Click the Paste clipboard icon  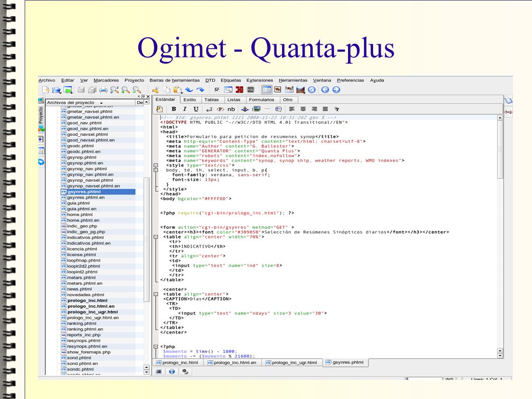[178, 90]
